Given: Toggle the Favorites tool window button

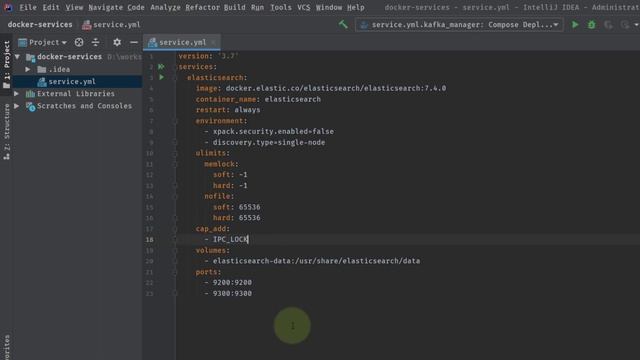Looking at the screenshot, I should point(7,347).
